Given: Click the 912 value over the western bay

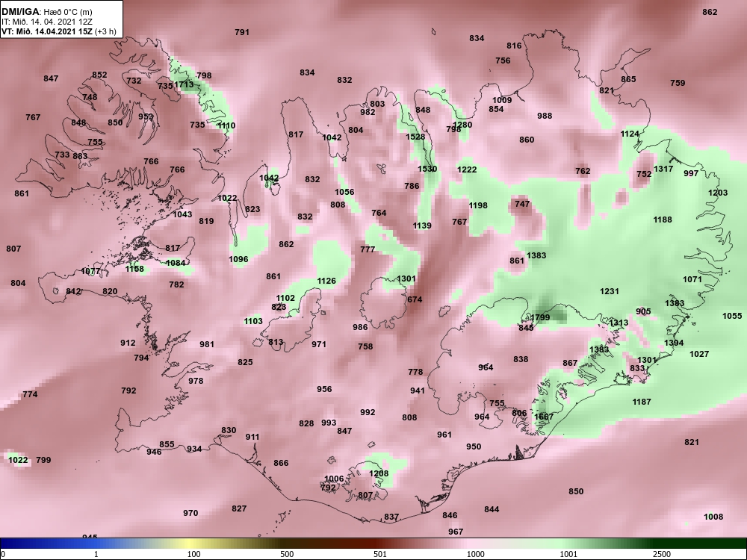Looking at the screenshot, I should pyautogui.click(x=128, y=343).
